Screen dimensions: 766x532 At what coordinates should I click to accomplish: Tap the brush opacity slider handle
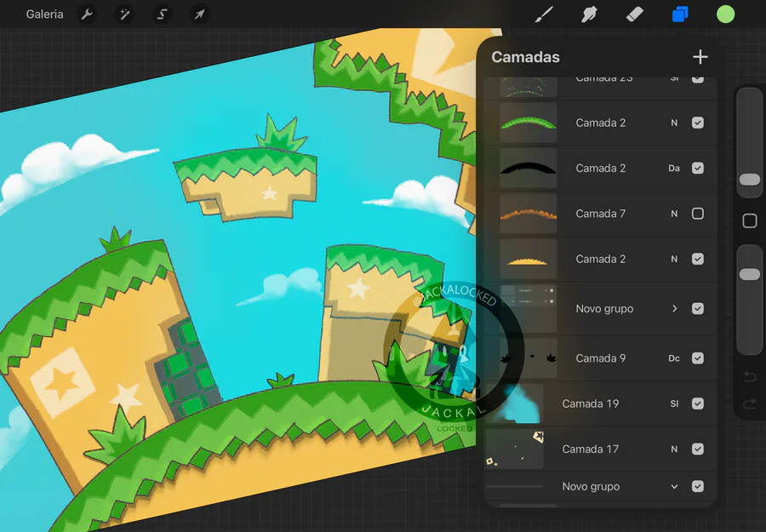point(749,274)
